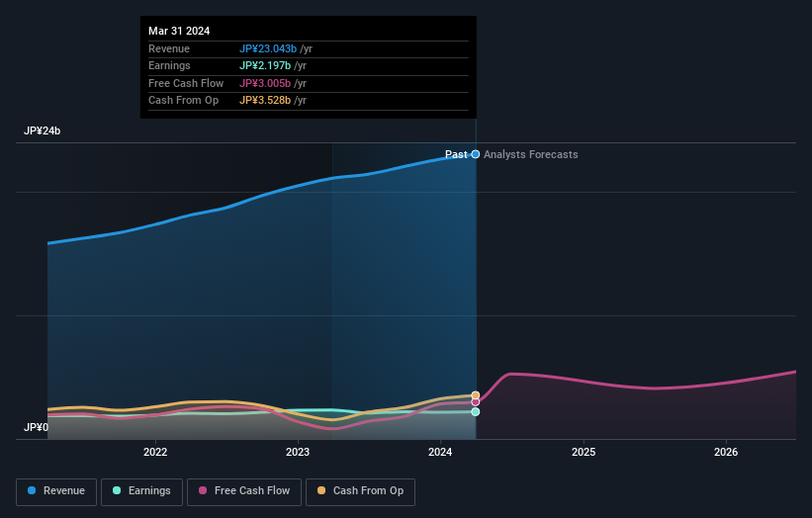Click the Past label on chart

(456, 155)
